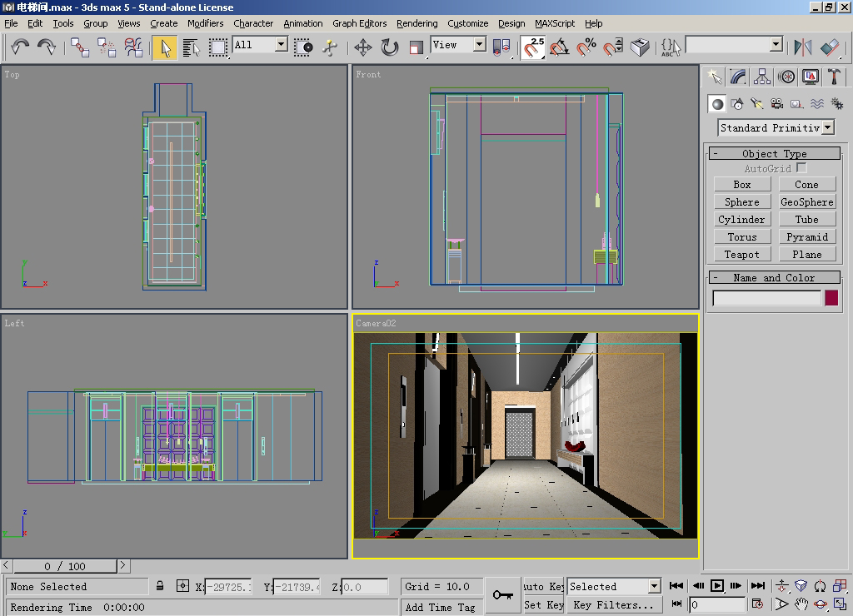
Task: Open the Utilities hammer panel
Action: [x=834, y=77]
